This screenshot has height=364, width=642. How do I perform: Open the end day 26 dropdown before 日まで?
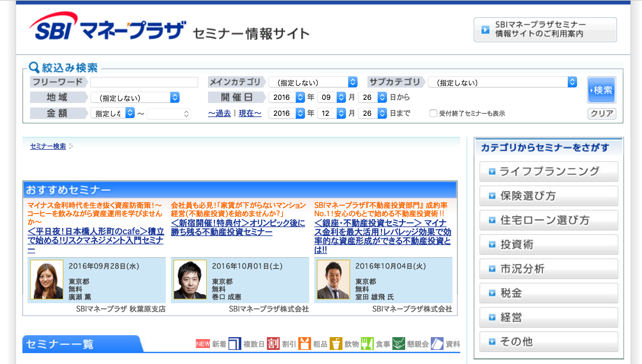click(373, 113)
